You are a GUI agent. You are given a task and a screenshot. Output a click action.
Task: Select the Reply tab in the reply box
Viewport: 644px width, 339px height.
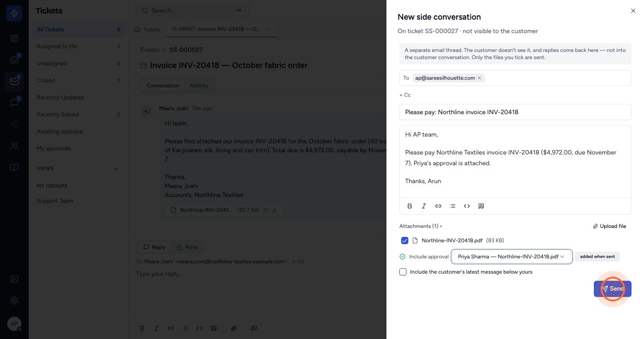[x=154, y=247]
